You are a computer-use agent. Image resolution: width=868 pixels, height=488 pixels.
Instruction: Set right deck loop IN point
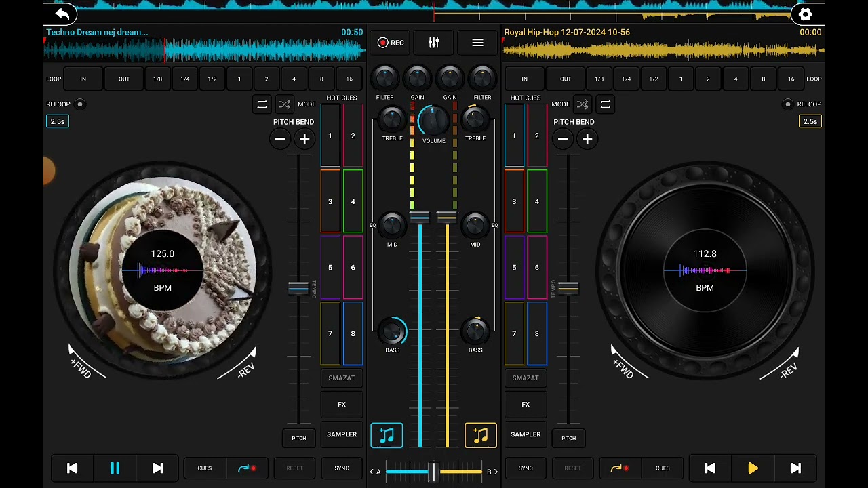[524, 79]
